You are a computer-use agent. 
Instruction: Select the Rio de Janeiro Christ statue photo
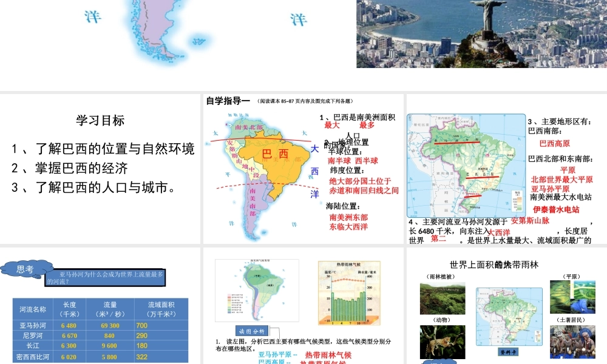[x=481, y=33]
